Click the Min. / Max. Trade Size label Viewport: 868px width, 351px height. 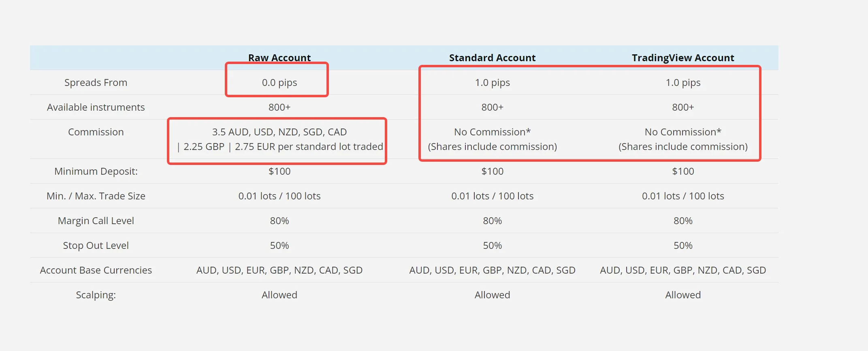click(x=96, y=196)
